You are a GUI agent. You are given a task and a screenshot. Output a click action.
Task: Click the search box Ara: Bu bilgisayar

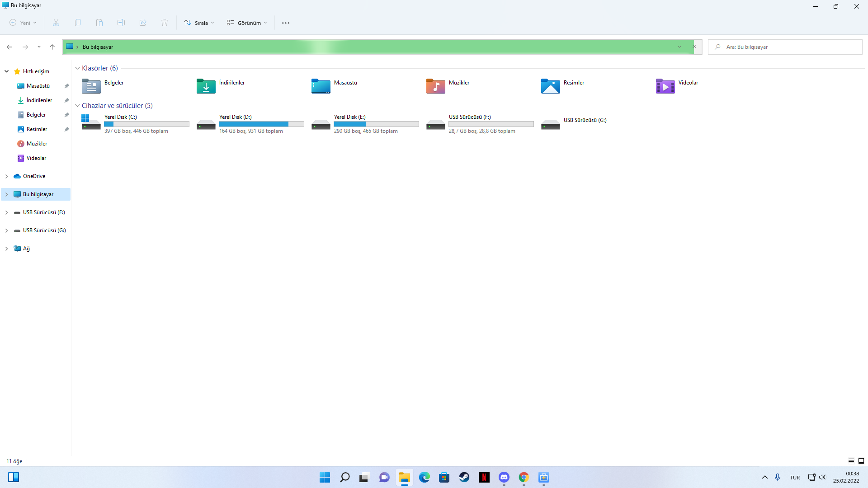[x=785, y=47]
